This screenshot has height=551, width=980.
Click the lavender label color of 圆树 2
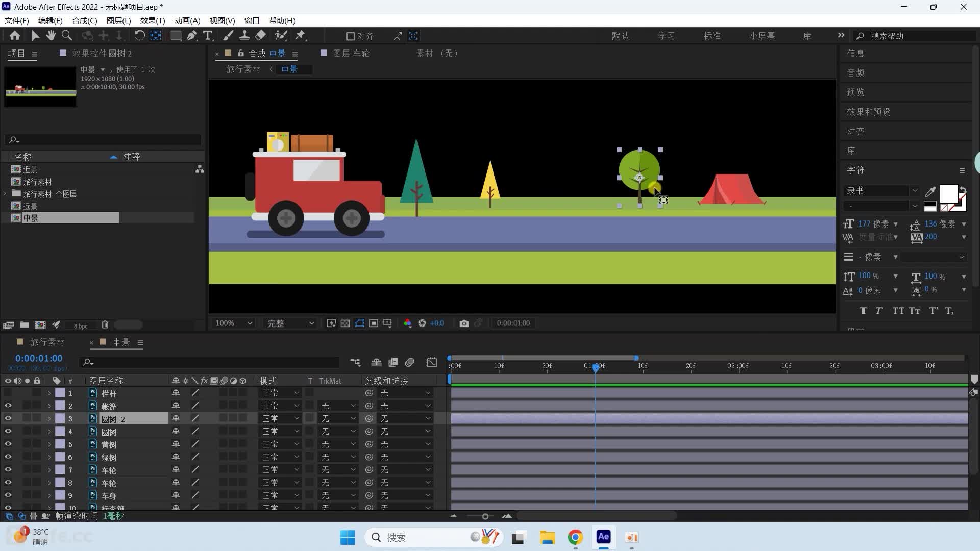click(60, 418)
